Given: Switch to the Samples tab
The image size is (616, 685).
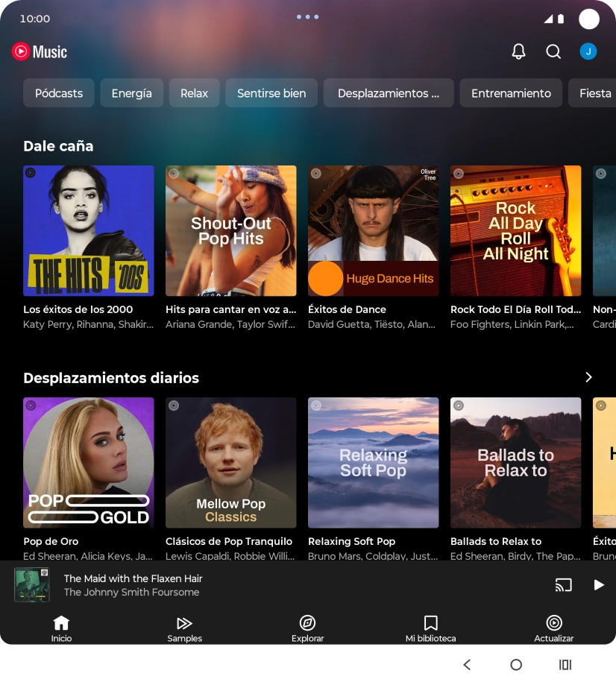Looking at the screenshot, I should point(184,629).
